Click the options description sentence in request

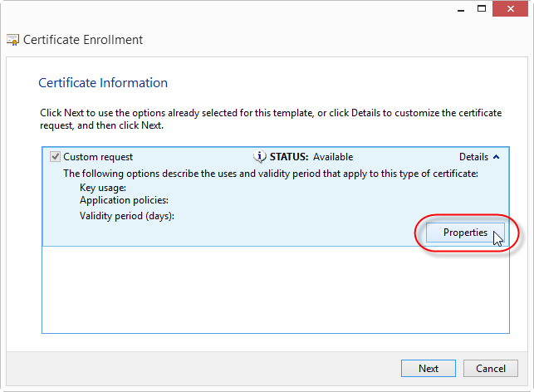pos(271,174)
